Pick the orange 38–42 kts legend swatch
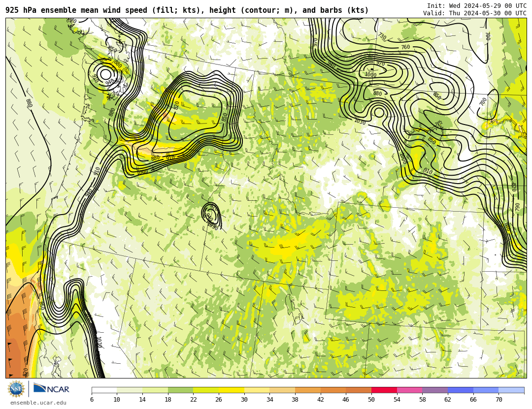The image size is (532, 409). click(x=308, y=390)
